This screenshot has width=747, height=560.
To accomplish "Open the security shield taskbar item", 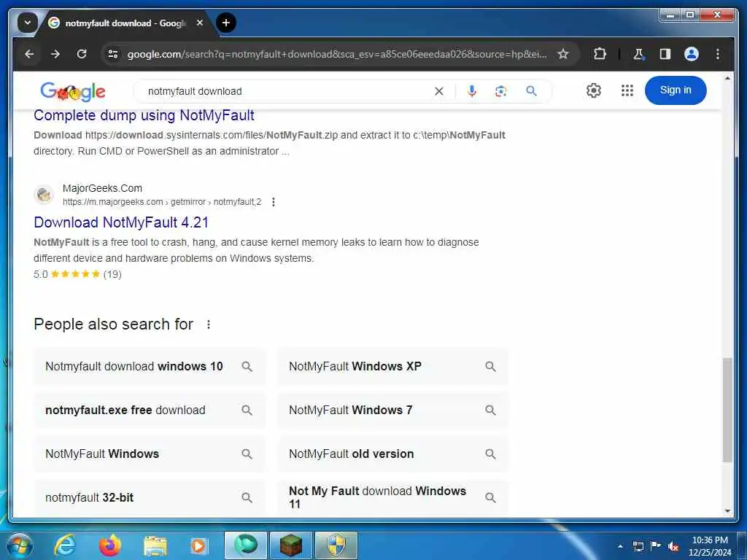I will 336,545.
